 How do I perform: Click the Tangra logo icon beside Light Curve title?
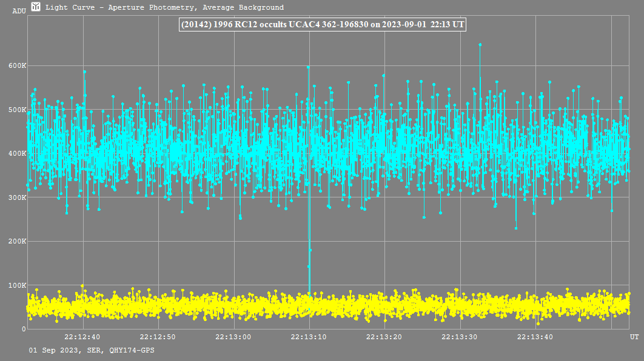coord(36,7)
